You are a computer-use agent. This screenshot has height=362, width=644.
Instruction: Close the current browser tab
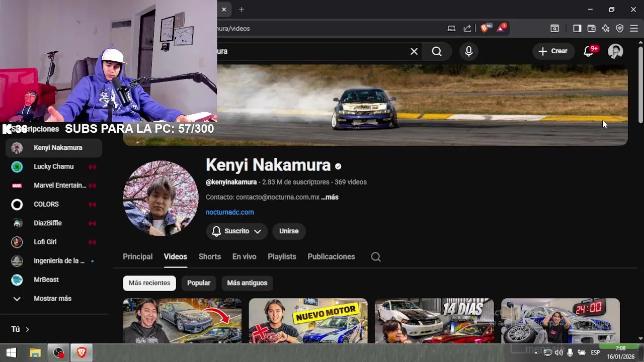point(224,10)
